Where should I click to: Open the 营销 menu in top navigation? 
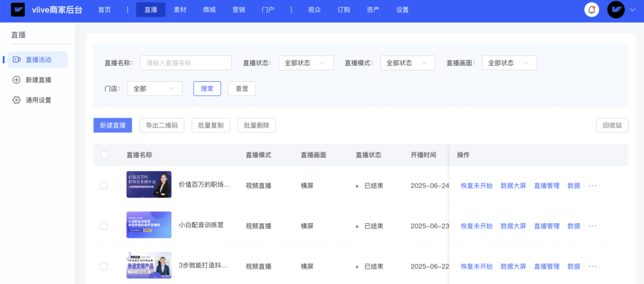pos(239,10)
